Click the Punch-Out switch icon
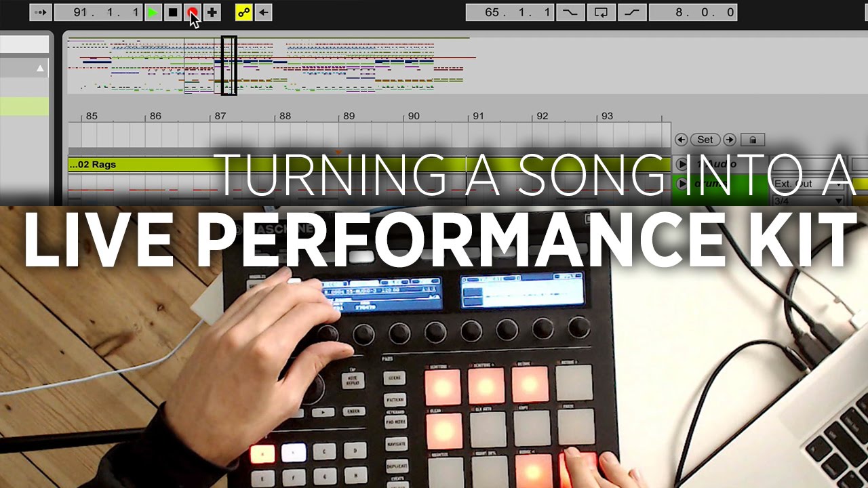868x488 pixels. click(x=631, y=12)
